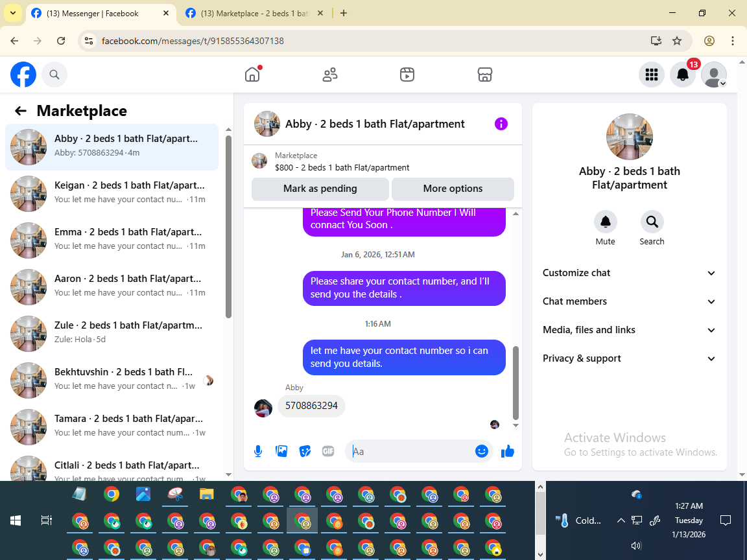Image resolution: width=747 pixels, height=560 pixels.
Task: Open Aaron conversation in list
Action: (112, 287)
